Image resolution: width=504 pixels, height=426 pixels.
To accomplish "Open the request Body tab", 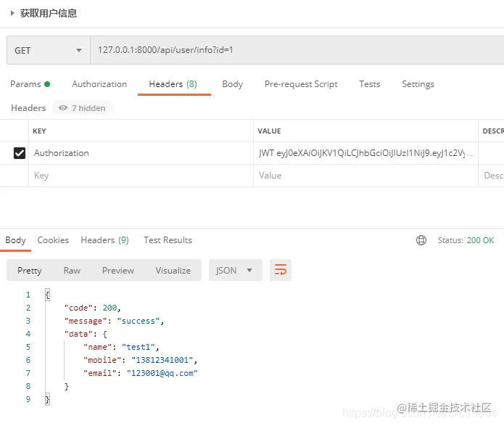I will coord(232,84).
